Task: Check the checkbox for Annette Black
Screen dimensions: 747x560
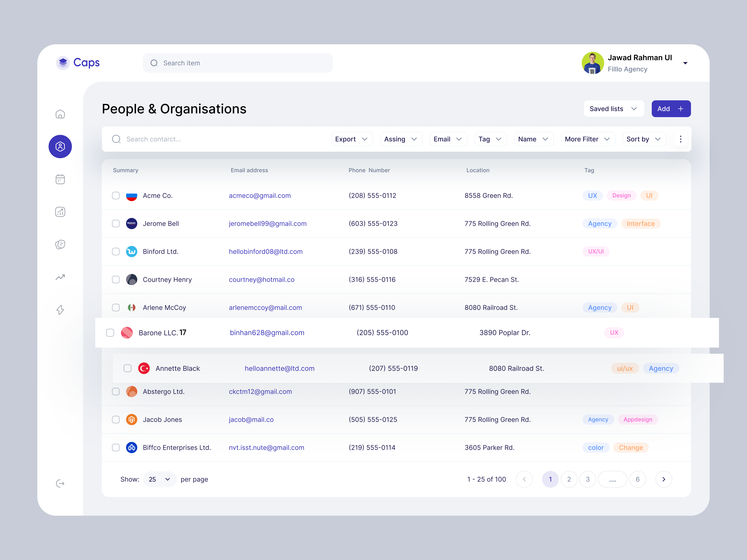Action: pos(127,368)
